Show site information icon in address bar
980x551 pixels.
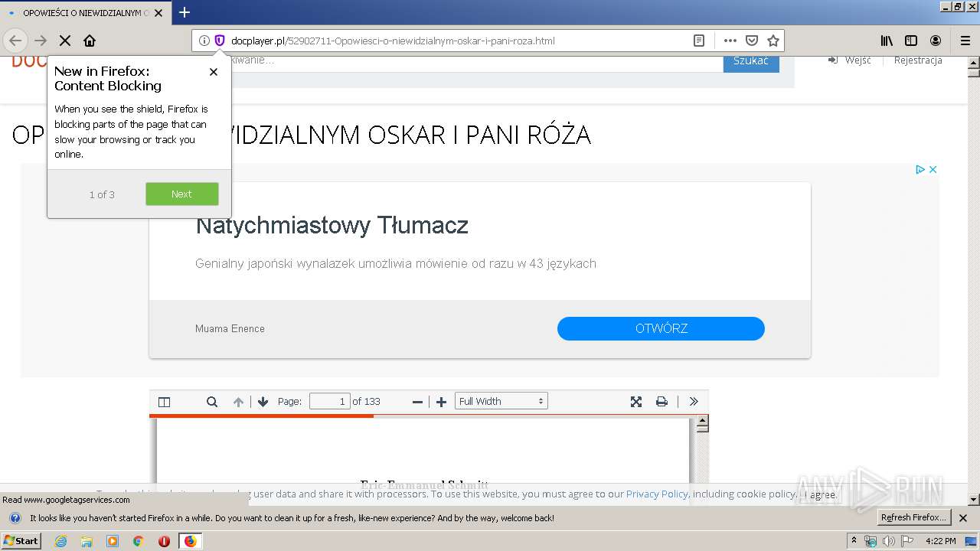point(204,41)
